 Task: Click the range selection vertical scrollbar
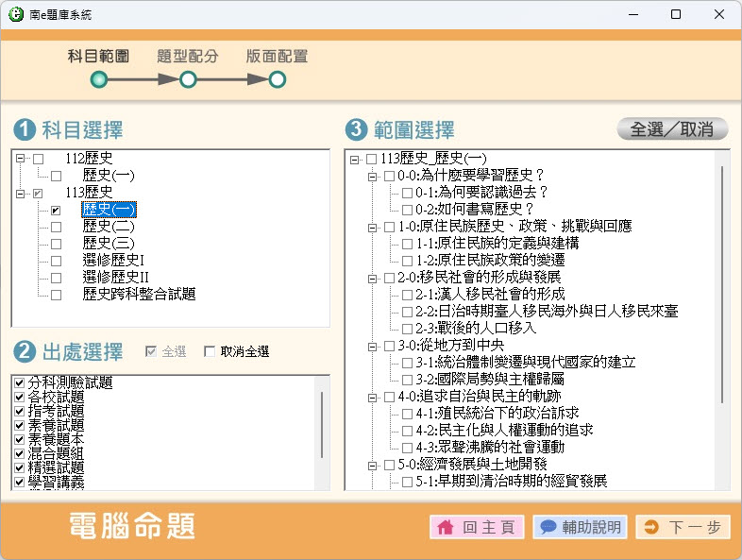point(722,283)
